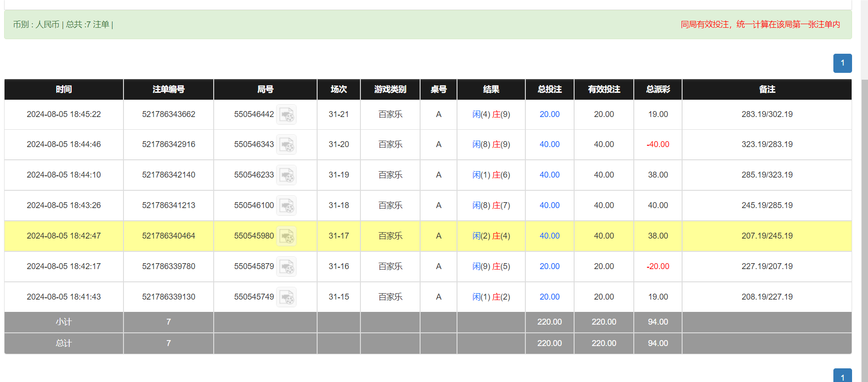The height and width of the screenshot is (382, 868).
Task: Open 20.00 bet link for session 31-16
Action: click(549, 266)
